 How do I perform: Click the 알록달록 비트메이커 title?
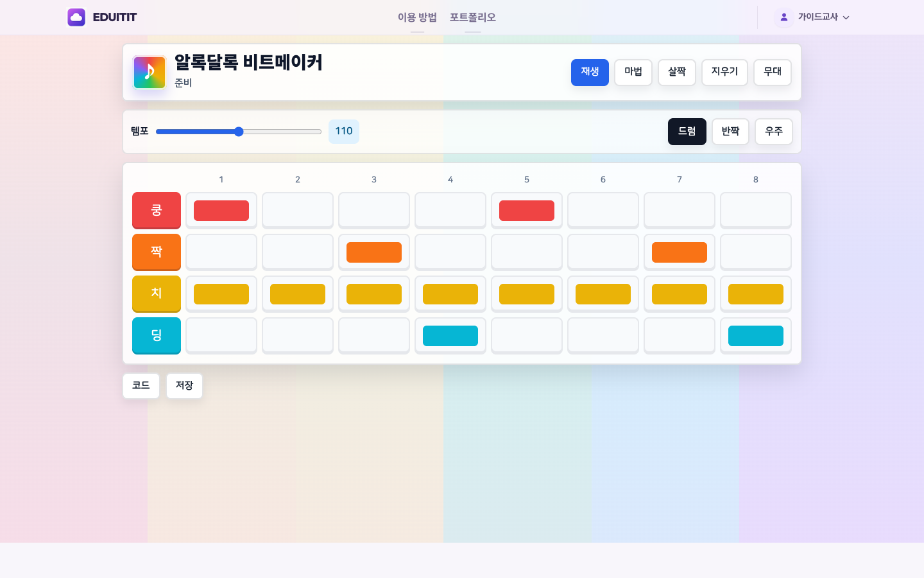(x=248, y=63)
